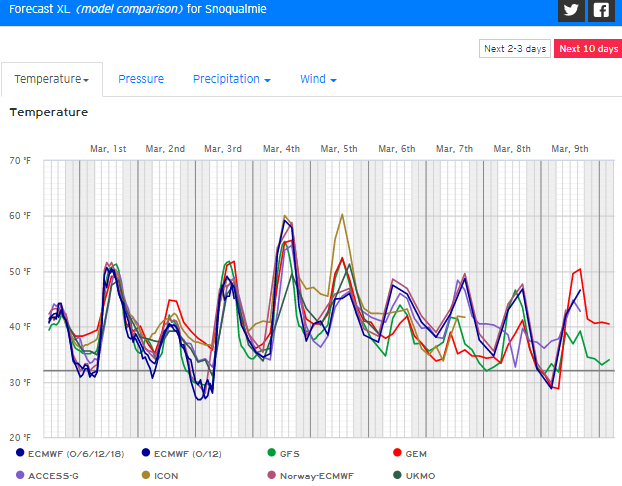Screen dimensions: 622x486
Task: Click the Next 2-3 days button
Action: tap(515, 49)
